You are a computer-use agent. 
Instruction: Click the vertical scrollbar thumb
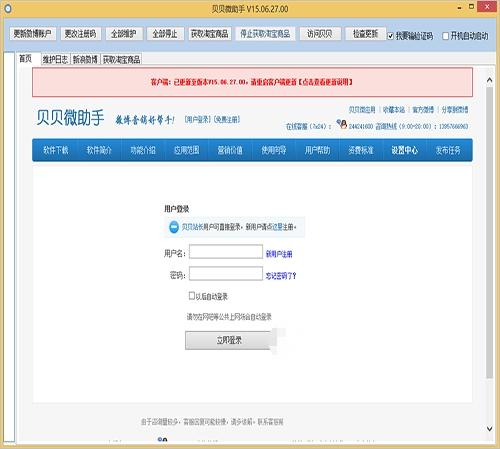click(x=489, y=232)
